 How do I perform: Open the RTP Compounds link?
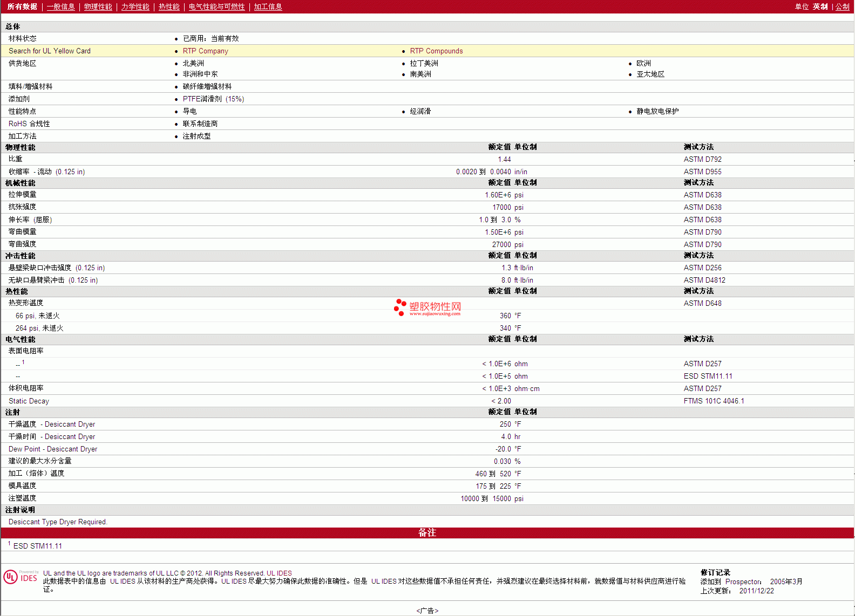[436, 51]
